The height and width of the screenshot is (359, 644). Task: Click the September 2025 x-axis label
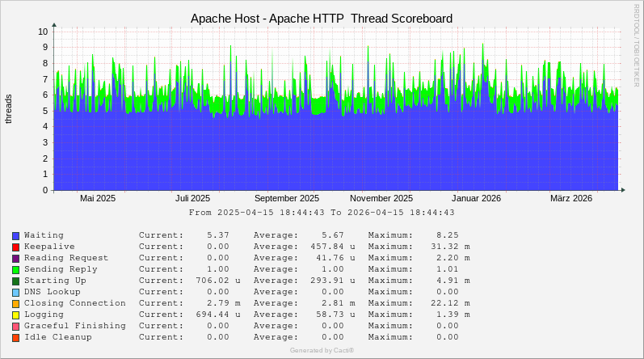tap(287, 198)
